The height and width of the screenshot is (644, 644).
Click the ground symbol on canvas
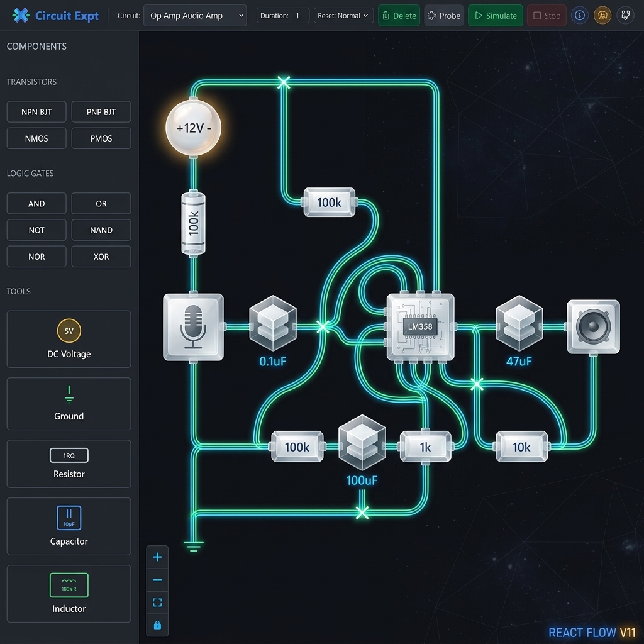pyautogui.click(x=194, y=547)
